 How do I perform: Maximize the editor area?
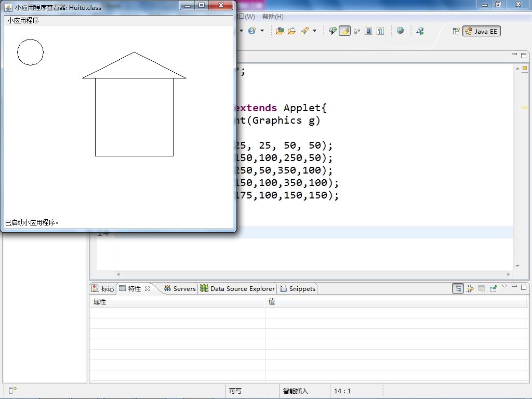[524, 55]
